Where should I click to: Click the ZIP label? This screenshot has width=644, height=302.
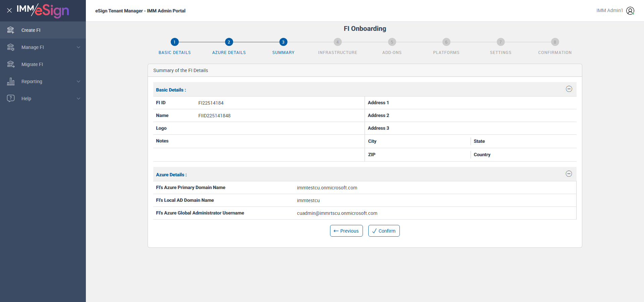click(372, 155)
